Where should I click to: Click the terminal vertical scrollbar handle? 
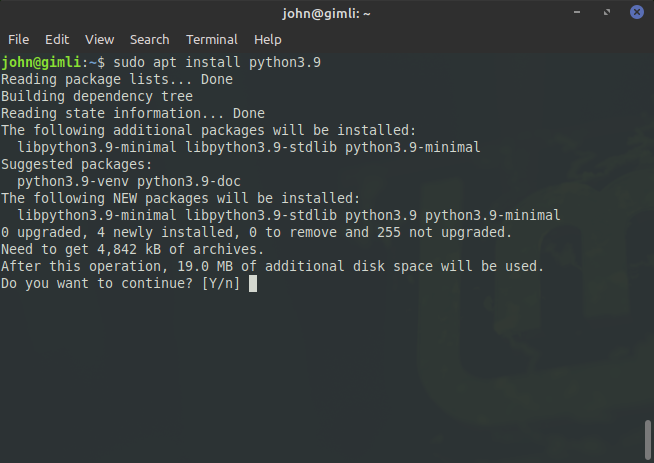click(x=648, y=440)
